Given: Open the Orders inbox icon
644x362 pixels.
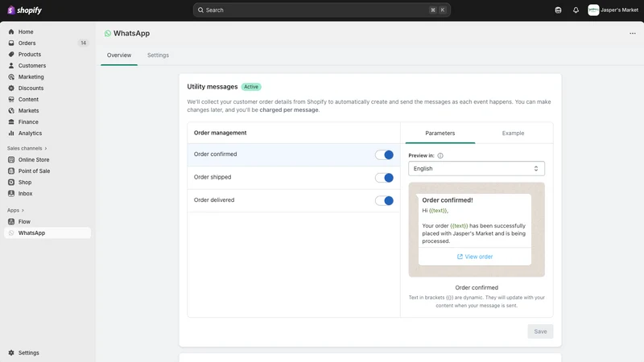Looking at the screenshot, I should [11, 43].
